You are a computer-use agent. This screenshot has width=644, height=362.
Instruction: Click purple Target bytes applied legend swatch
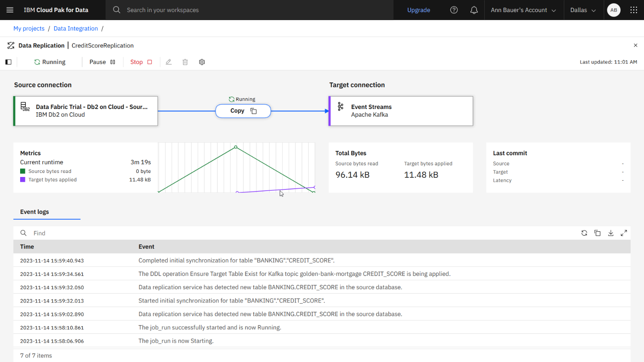click(23, 180)
